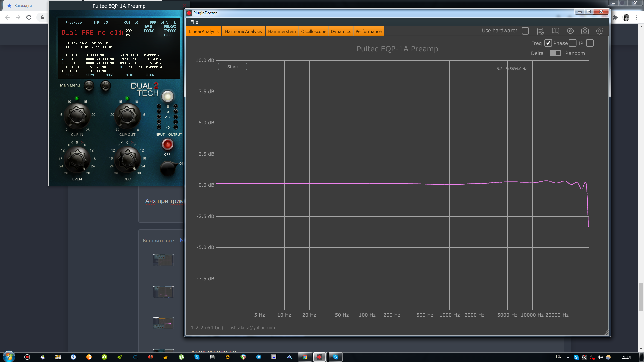Screen dimensions: 644x362
Task: Switch to the HarmonicAnalysis tab
Action: [244, 31]
